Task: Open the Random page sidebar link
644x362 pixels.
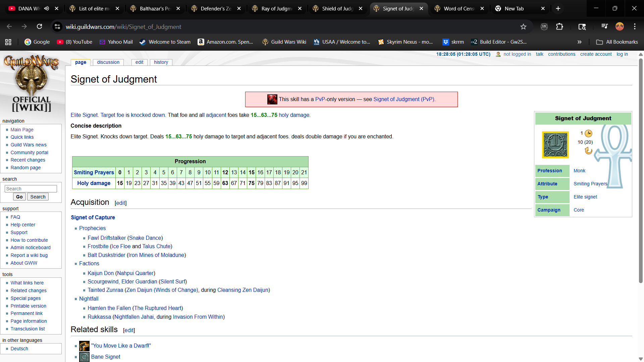Action: (x=25, y=168)
